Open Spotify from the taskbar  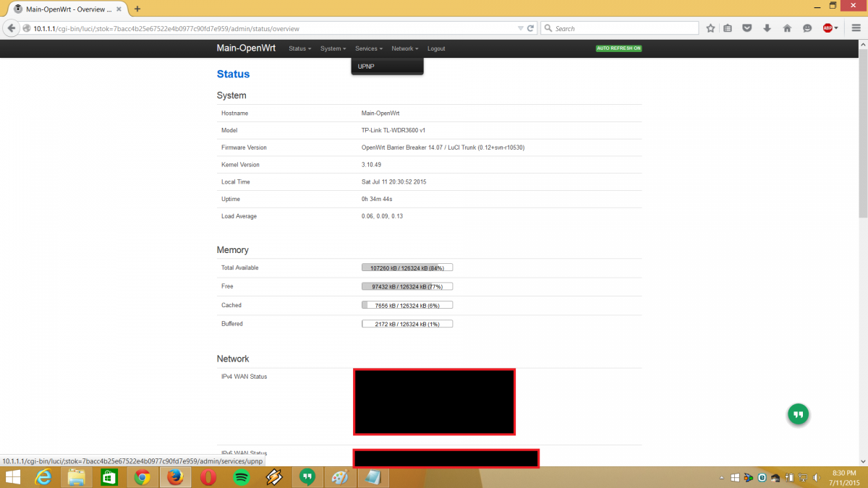[x=241, y=477]
